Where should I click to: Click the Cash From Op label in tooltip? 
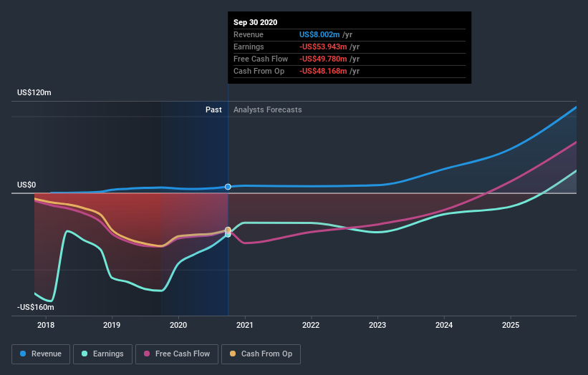click(x=259, y=71)
